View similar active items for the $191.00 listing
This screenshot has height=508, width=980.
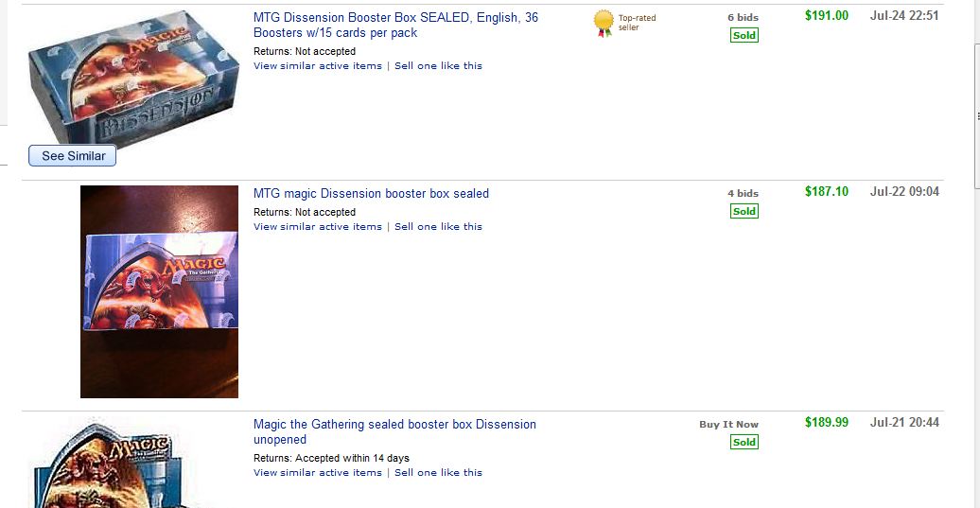click(317, 66)
